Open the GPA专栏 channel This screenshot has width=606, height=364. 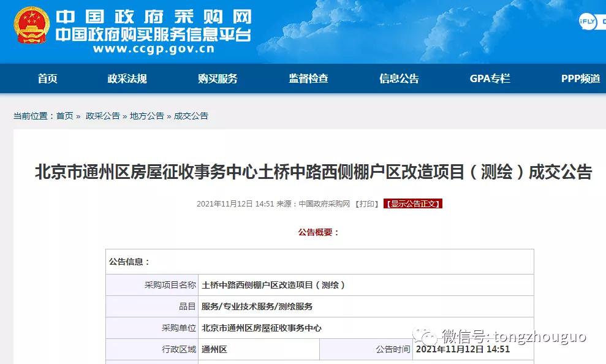(490, 78)
